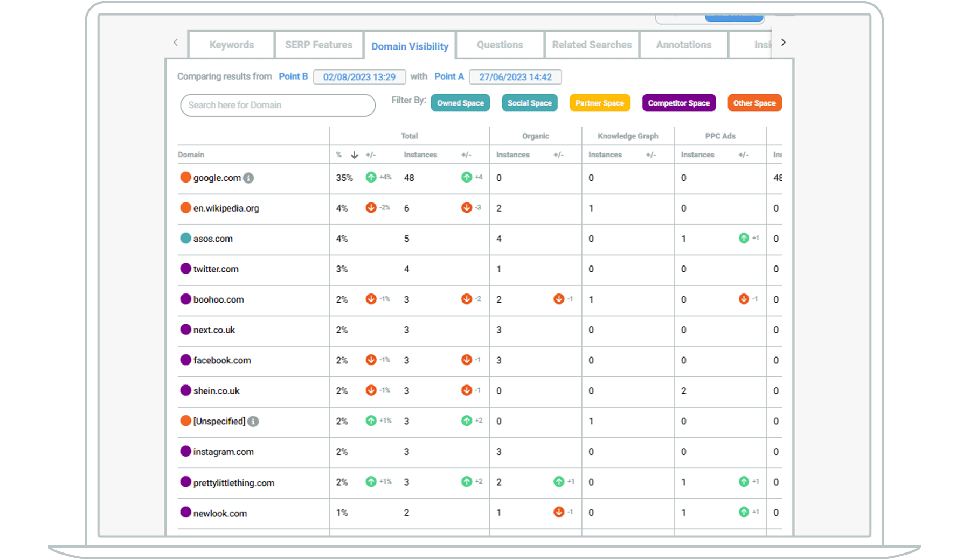Click green up arrow for google.com +4 instances
This screenshot has width=970, height=560.
(467, 177)
